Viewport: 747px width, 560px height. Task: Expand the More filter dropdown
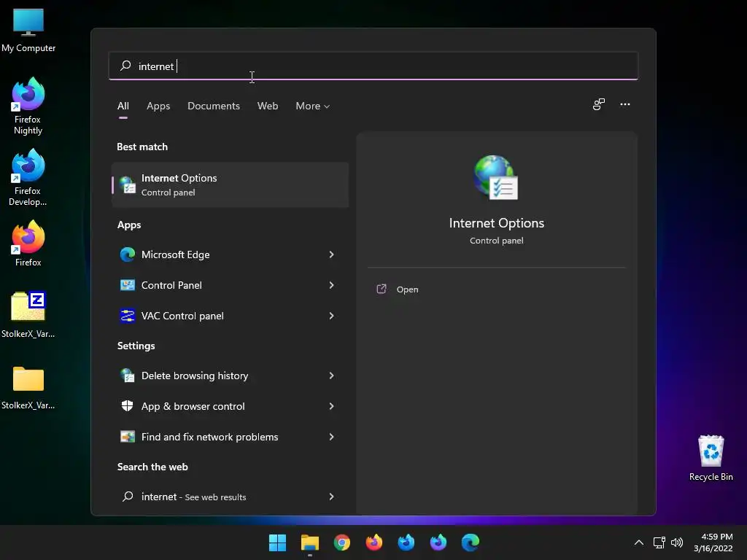[312, 106]
